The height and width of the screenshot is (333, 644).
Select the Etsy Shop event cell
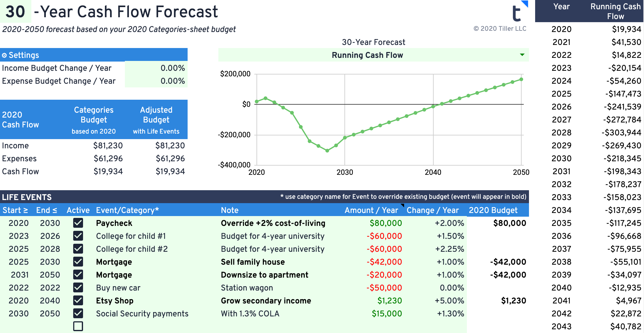[x=115, y=301]
